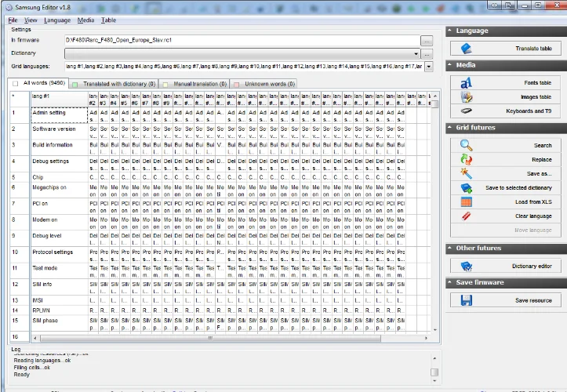Click the Save resource button label

pyautogui.click(x=533, y=300)
